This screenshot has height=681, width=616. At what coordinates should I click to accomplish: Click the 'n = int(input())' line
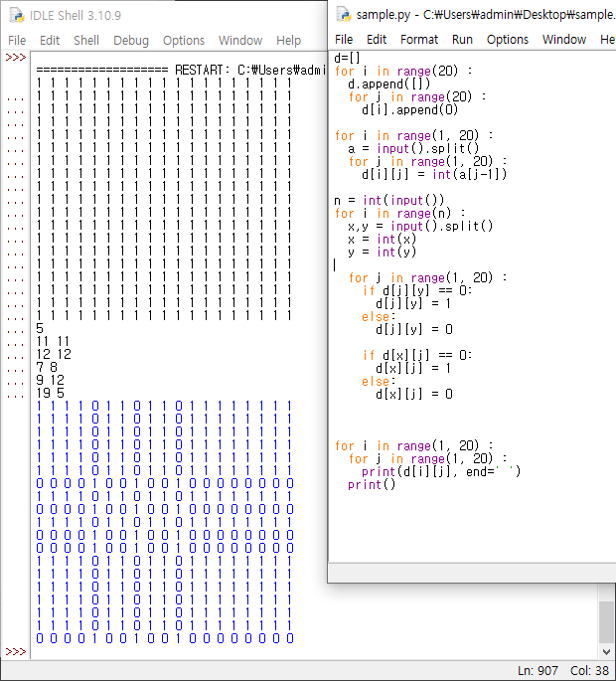[x=388, y=200]
